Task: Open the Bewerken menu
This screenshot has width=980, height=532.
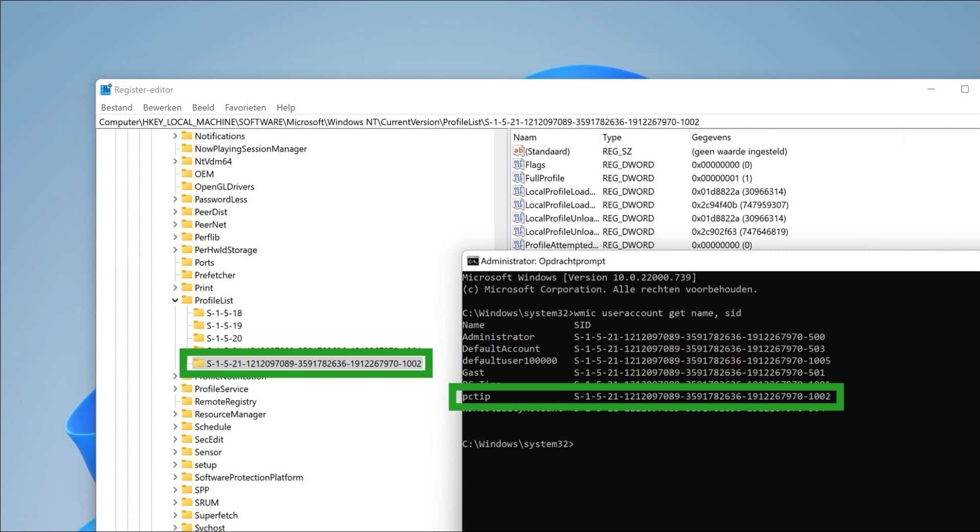Action: pyautogui.click(x=162, y=107)
